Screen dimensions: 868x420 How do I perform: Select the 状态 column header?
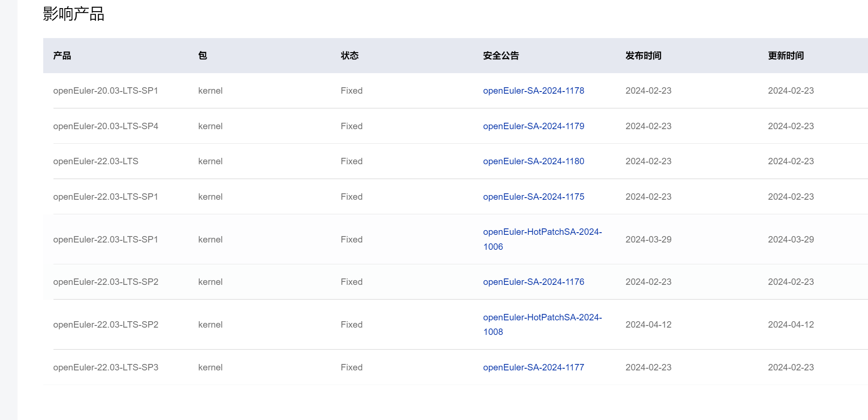pyautogui.click(x=350, y=56)
